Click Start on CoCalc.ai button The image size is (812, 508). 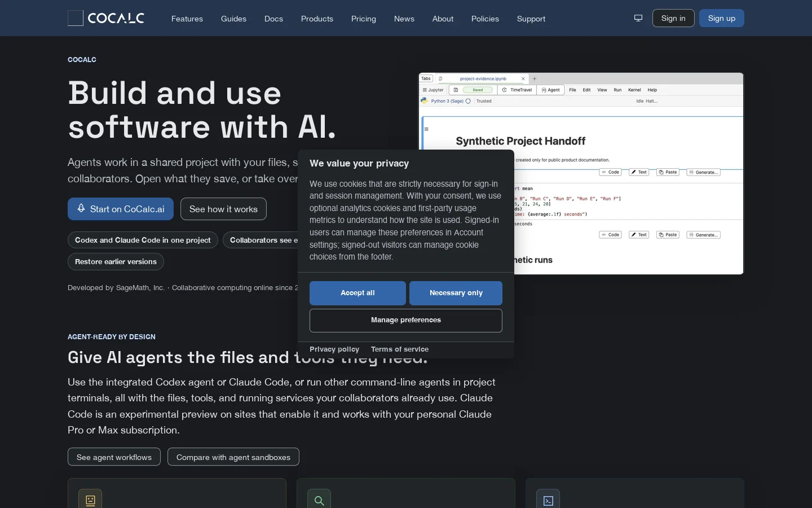coord(121,209)
